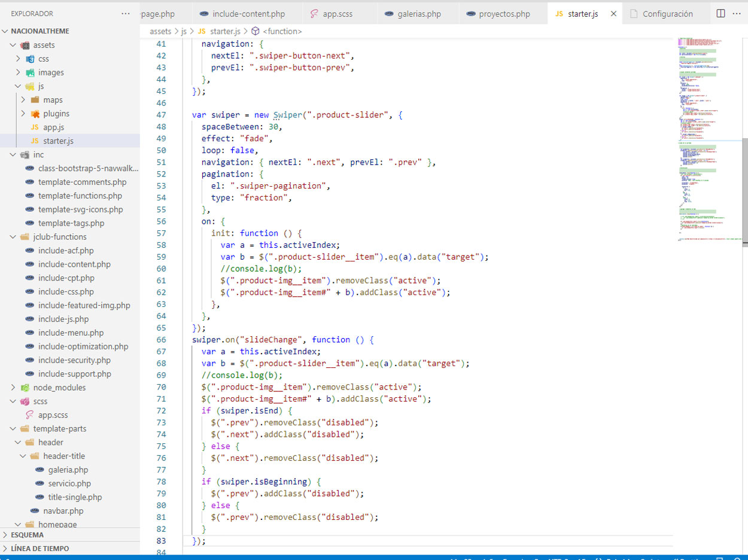Click line number 66 in the gutter

[161, 340]
